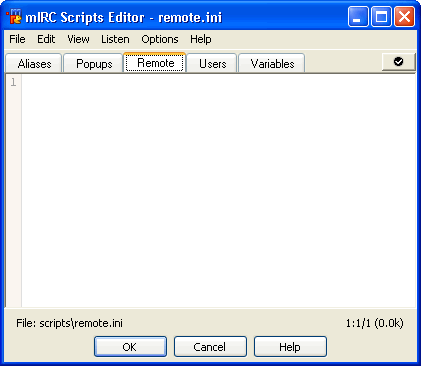
Task: Click the mIRC Scripts Editor title icon
Action: [x=14, y=17]
